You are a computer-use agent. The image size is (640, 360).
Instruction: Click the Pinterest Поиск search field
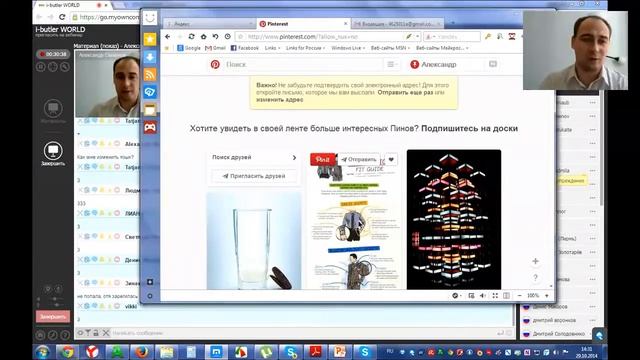pos(303,64)
